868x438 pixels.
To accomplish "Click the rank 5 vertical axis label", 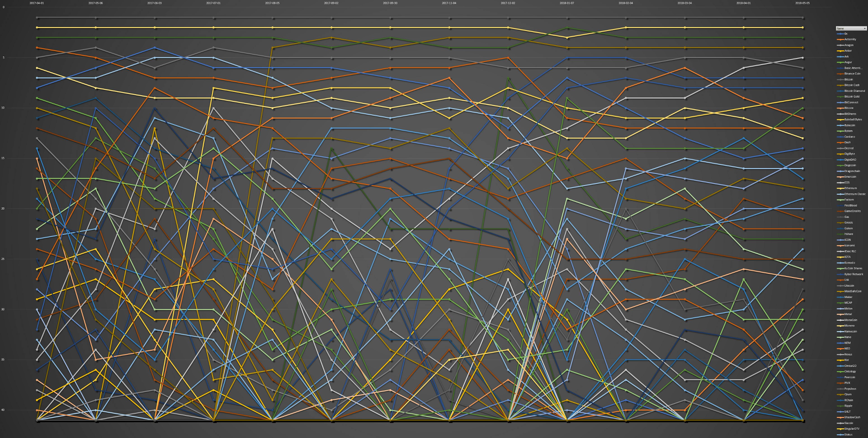I will pyautogui.click(x=3, y=58).
